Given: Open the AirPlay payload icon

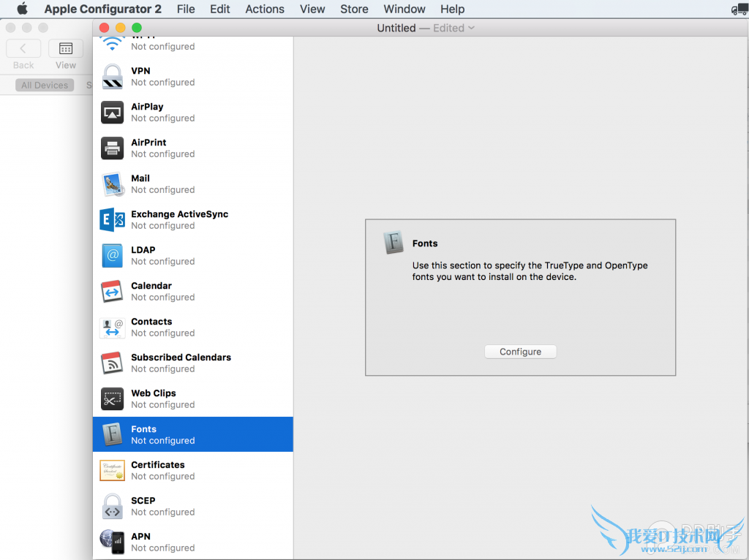Looking at the screenshot, I should point(112,113).
